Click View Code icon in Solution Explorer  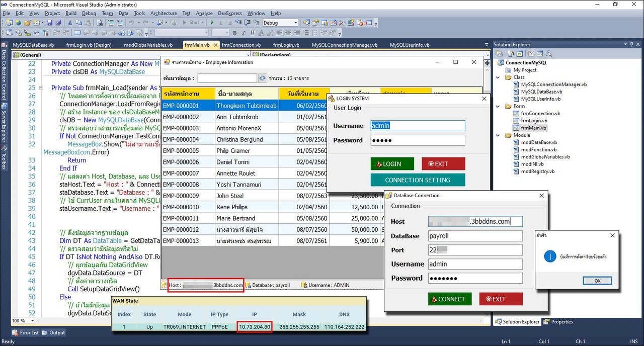coord(531,53)
